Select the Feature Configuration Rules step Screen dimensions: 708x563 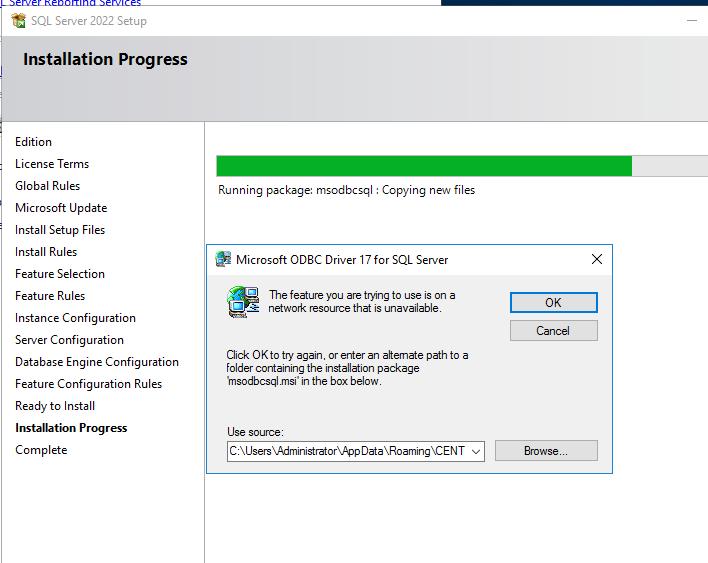point(88,384)
